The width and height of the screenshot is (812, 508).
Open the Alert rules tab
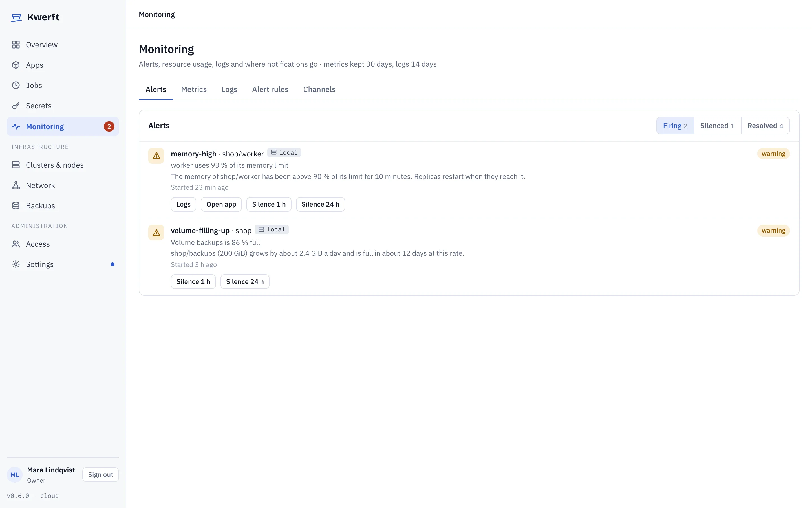pos(270,89)
